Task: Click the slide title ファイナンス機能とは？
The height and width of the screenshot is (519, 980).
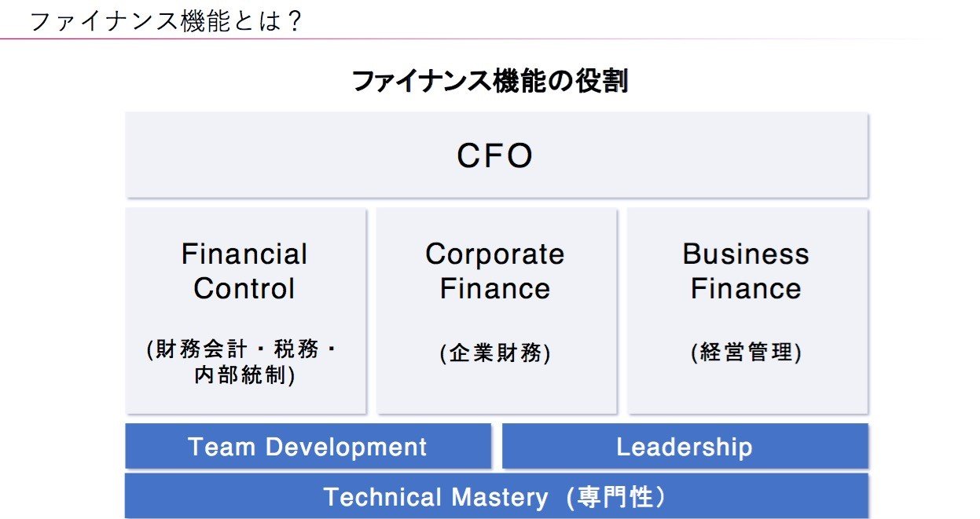Action: pyautogui.click(x=166, y=20)
